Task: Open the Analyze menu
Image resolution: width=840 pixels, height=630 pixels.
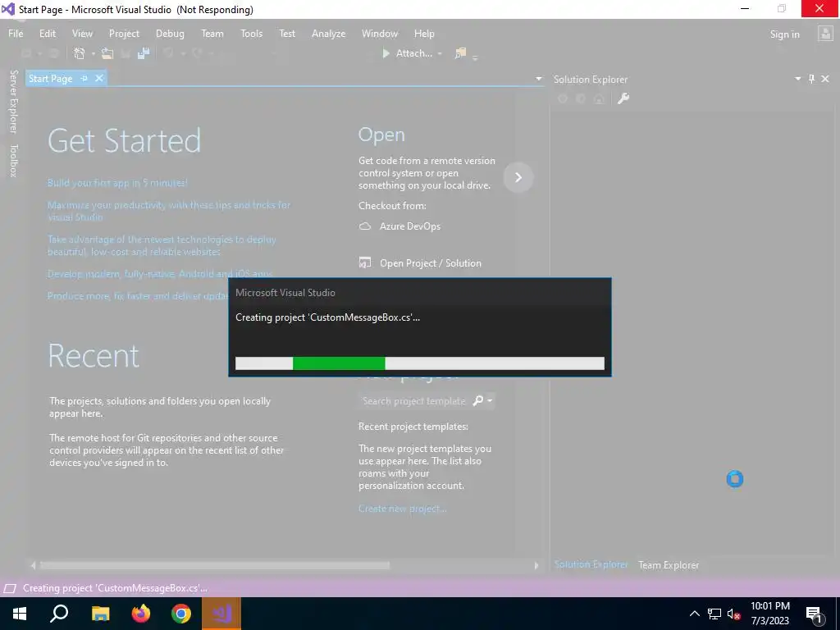Action: [x=328, y=33]
